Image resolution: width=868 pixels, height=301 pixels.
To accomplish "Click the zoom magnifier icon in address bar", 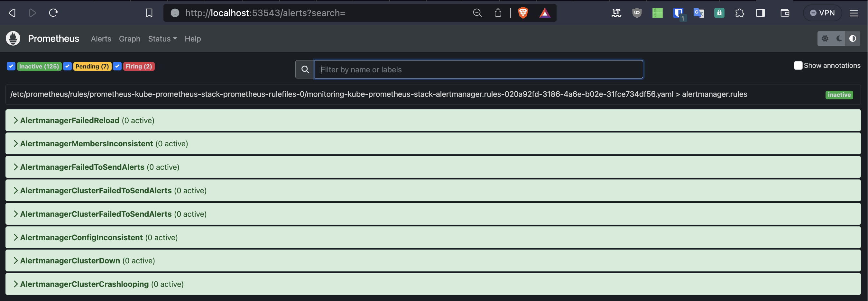I will [477, 13].
